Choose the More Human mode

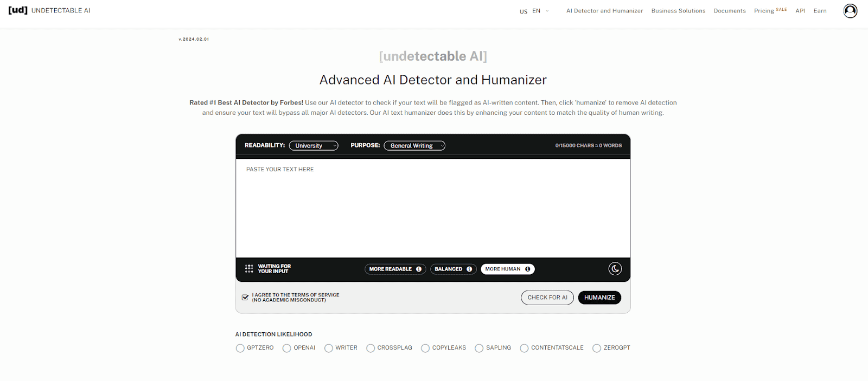click(x=508, y=269)
